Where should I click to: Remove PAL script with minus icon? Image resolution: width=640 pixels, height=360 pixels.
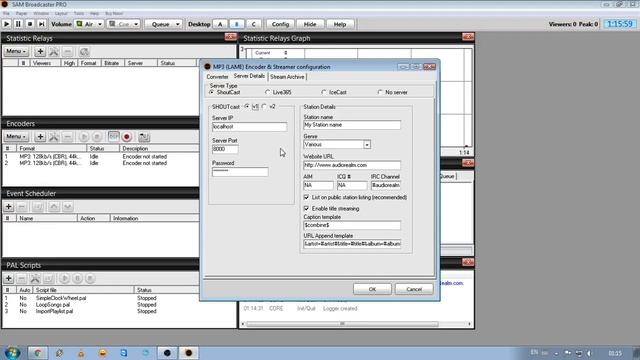(x=22, y=278)
